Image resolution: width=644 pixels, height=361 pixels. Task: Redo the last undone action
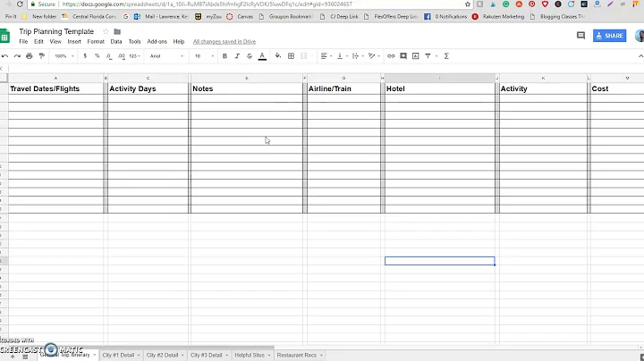point(17,55)
